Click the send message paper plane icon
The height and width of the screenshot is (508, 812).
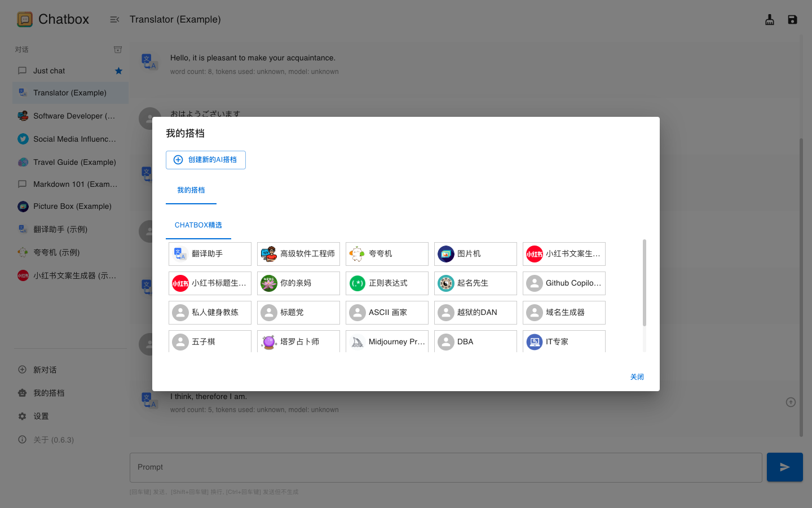(x=784, y=467)
